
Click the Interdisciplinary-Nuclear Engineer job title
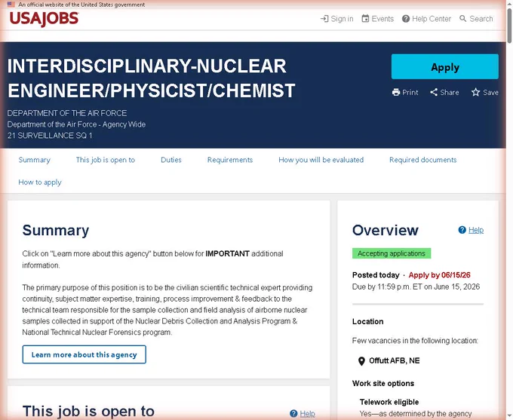pos(151,78)
